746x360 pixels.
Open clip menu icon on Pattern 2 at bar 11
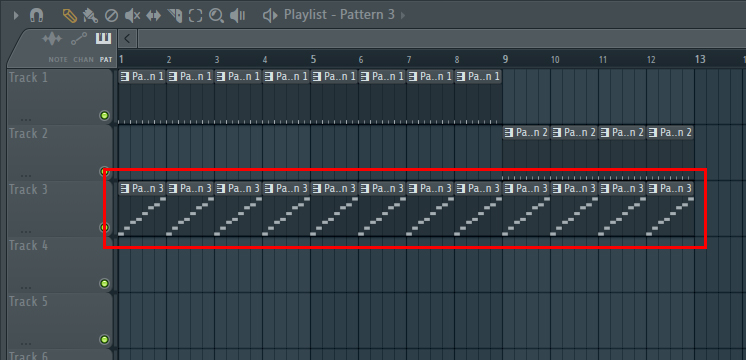[x=605, y=133]
